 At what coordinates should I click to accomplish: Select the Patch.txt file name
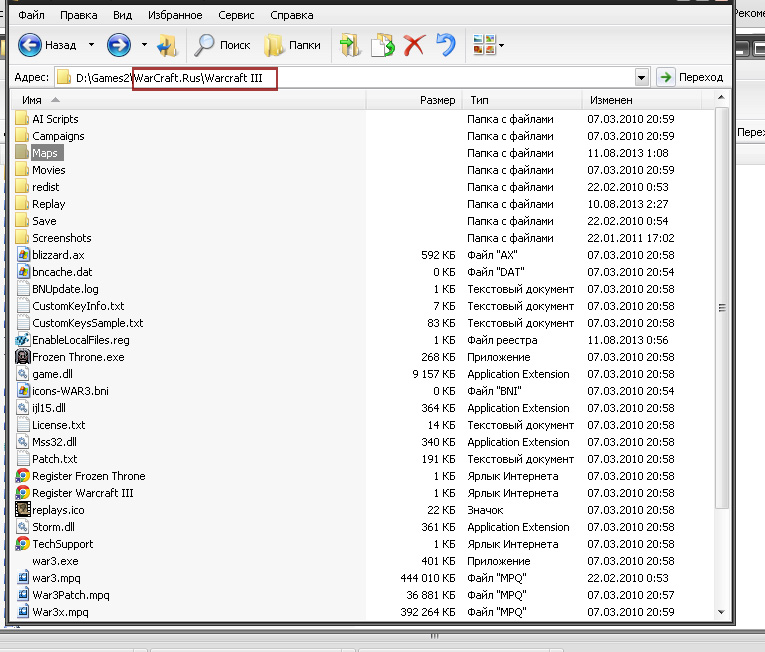[55, 459]
